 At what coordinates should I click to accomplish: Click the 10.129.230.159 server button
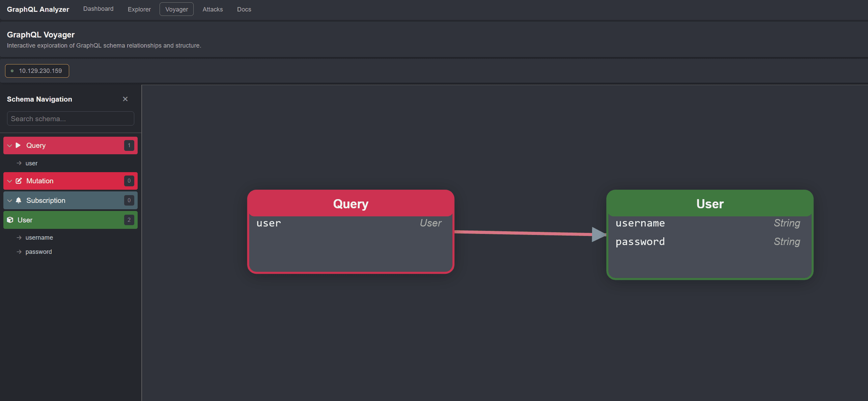37,71
